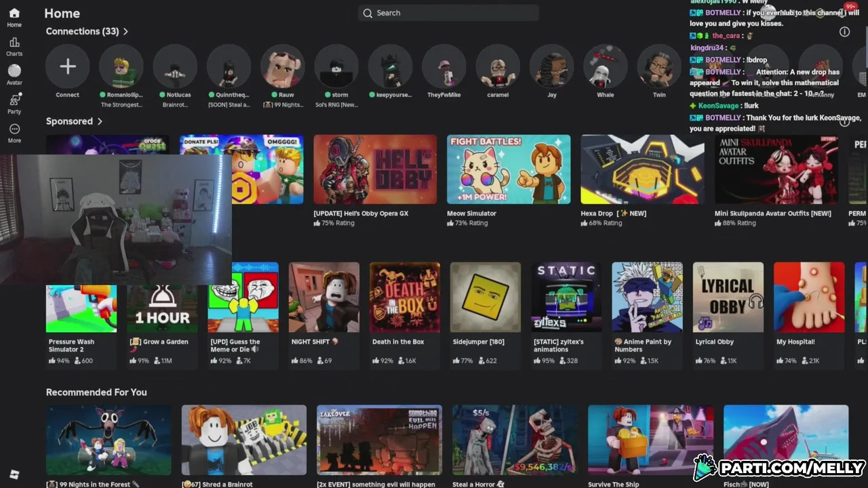Image resolution: width=868 pixels, height=488 pixels.
Task: Click KeonSavage username in chat
Action: click(x=719, y=106)
